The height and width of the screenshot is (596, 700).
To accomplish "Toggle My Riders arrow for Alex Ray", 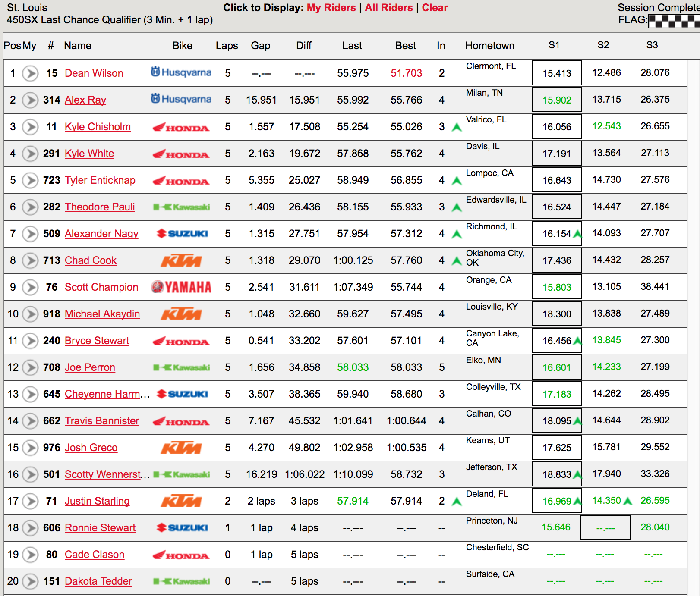I will (30, 100).
